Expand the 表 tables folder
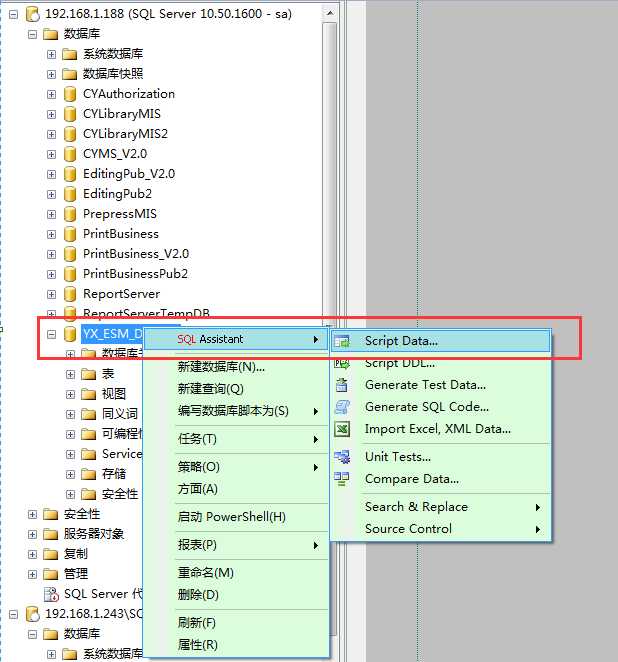Viewport: 618px width, 662px height. (70, 374)
